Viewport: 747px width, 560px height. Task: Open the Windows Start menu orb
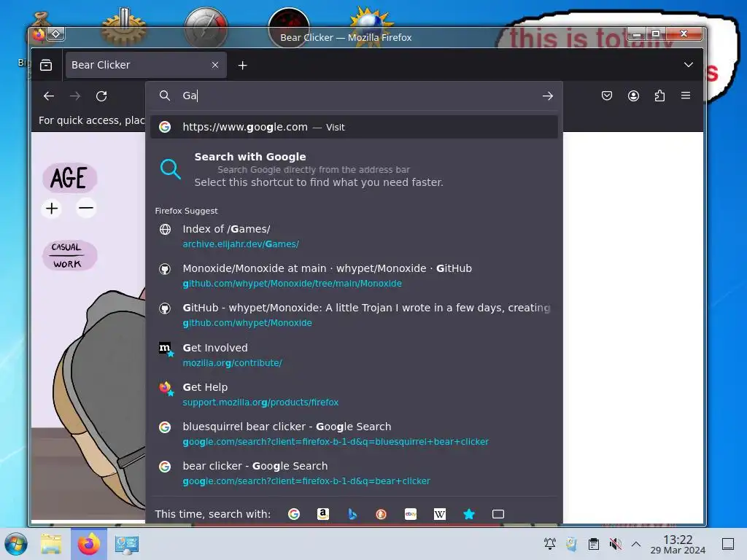tap(16, 544)
